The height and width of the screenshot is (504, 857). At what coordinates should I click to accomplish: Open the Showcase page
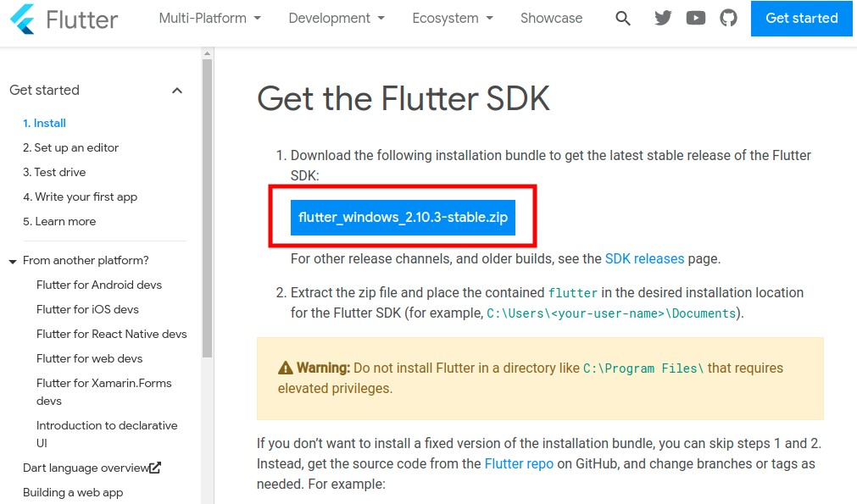click(x=551, y=18)
